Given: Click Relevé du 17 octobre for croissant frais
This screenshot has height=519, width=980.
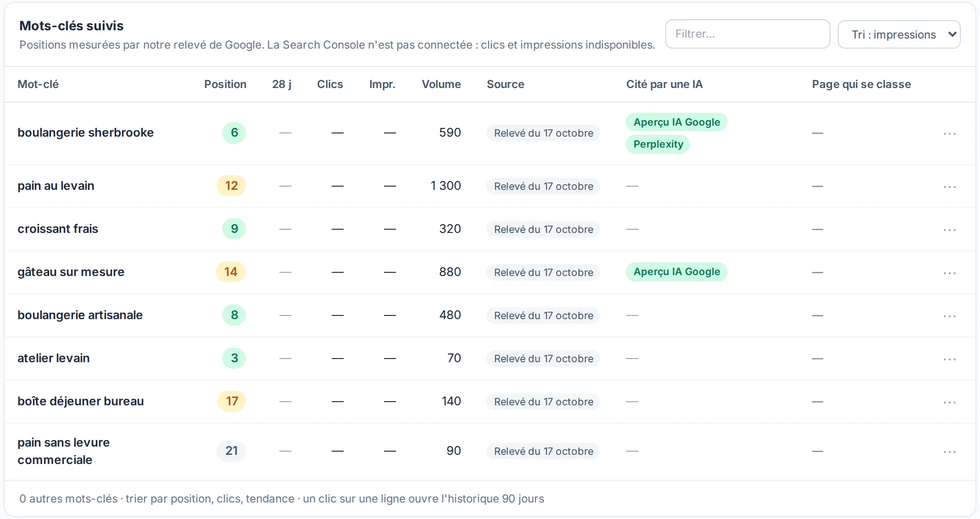Looking at the screenshot, I should pyautogui.click(x=543, y=230).
